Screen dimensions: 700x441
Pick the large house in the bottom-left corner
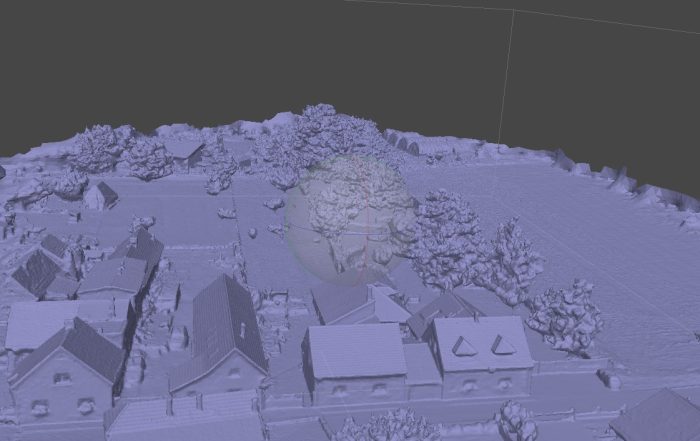point(67,368)
